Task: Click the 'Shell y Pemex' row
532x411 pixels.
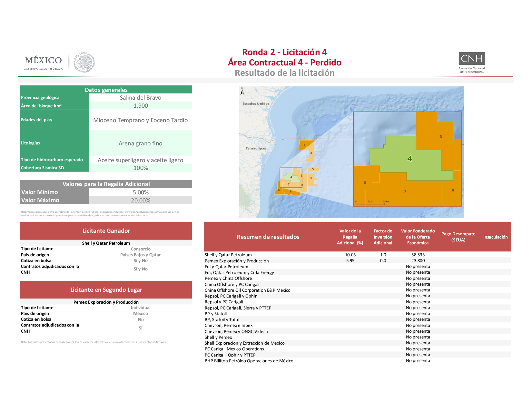Action: (357, 338)
